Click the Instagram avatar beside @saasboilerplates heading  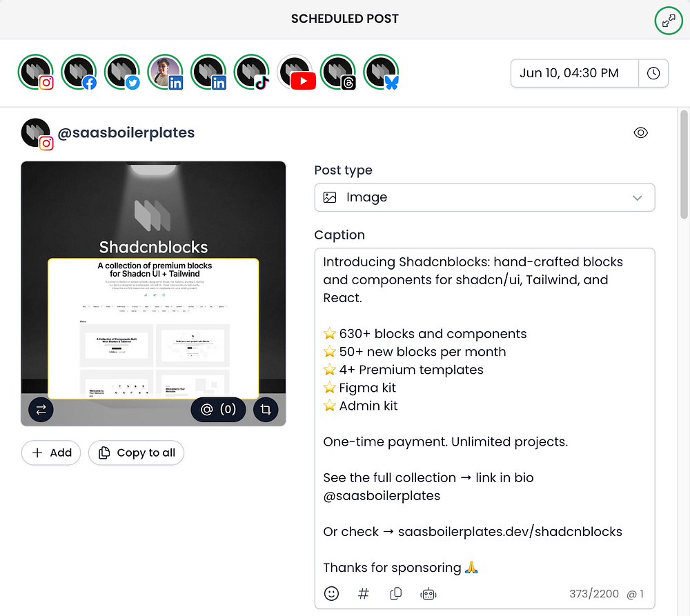[x=37, y=134]
